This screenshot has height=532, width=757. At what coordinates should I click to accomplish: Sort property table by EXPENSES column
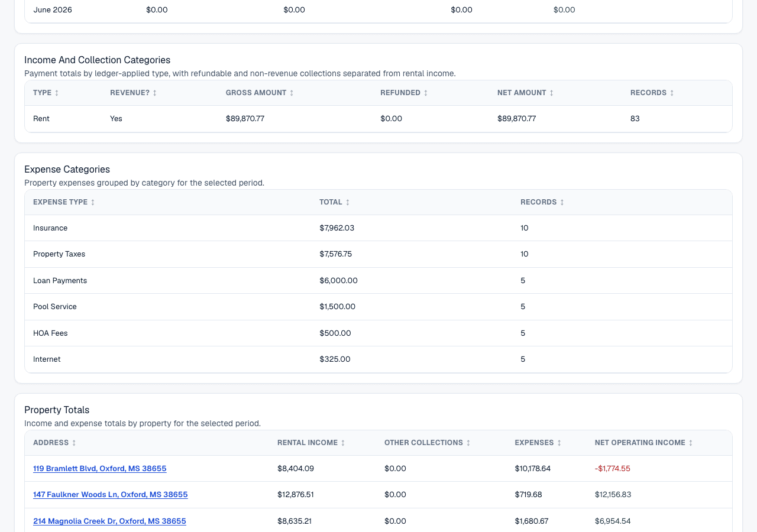538,443
